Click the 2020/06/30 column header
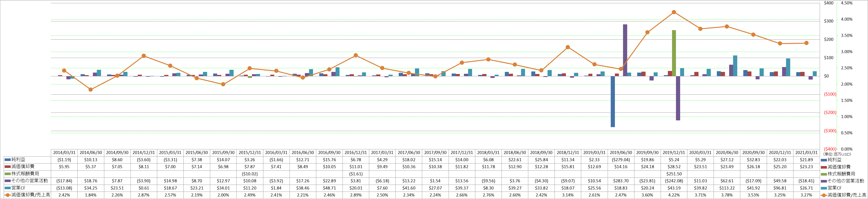This screenshot has width=868, height=199. 727,153
